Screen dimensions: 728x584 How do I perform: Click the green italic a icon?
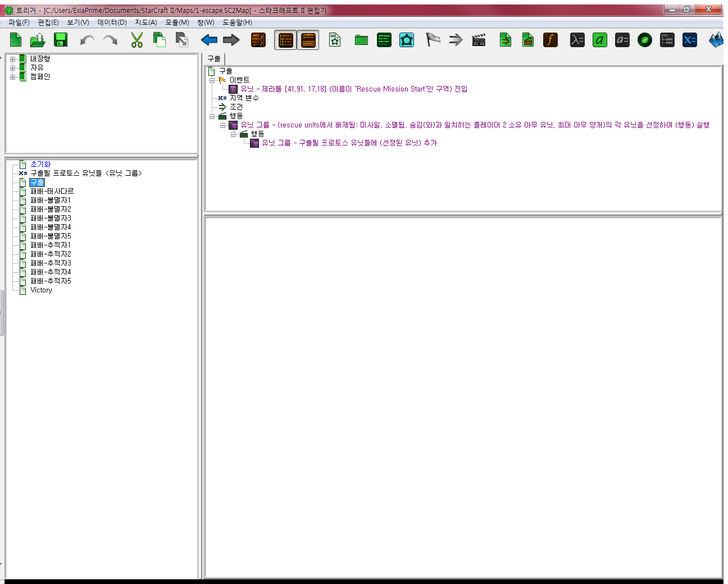599,40
